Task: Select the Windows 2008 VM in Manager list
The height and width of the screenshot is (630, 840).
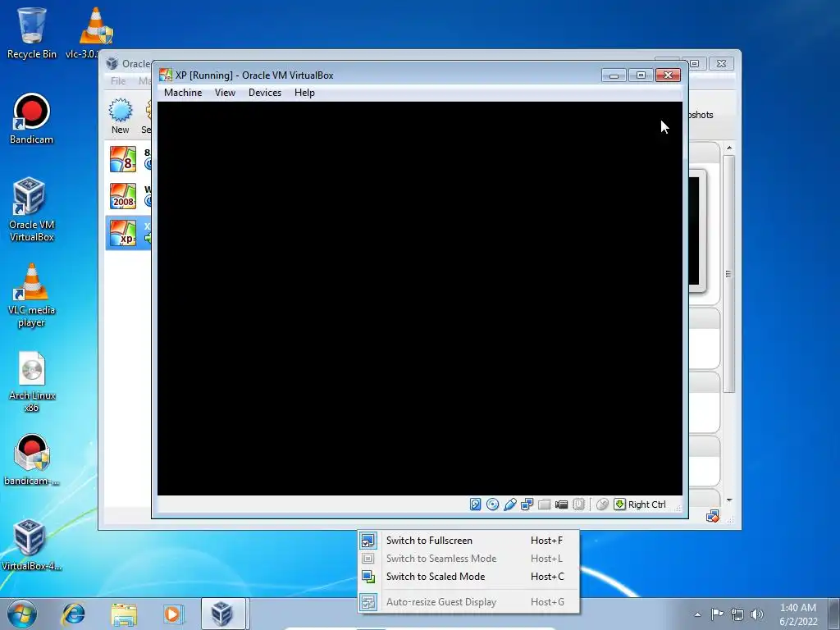Action: click(129, 196)
